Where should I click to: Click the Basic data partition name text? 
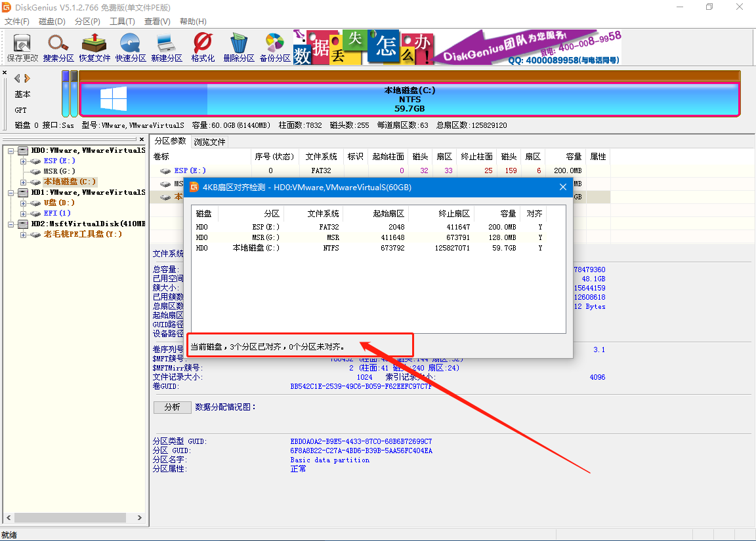[330, 460]
